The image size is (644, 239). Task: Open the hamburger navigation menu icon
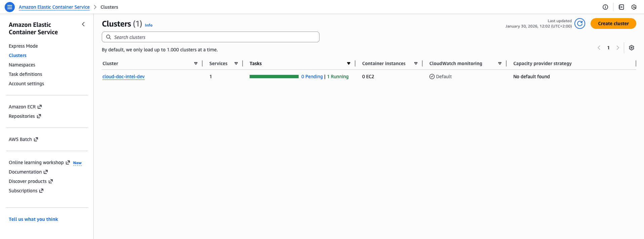click(10, 7)
